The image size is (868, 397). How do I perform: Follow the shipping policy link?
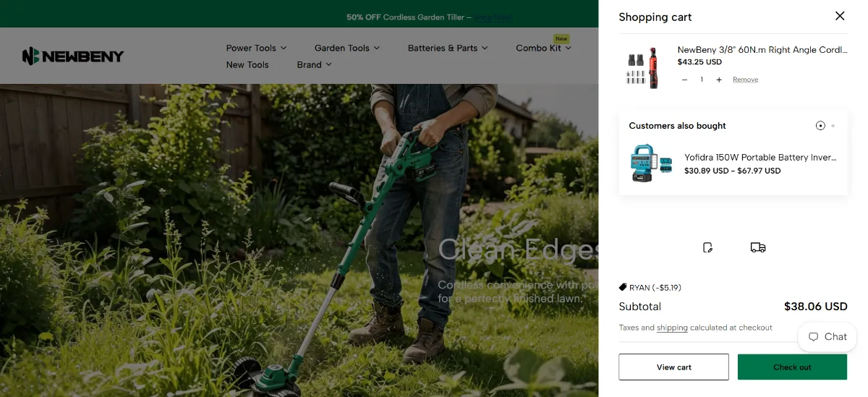point(672,328)
